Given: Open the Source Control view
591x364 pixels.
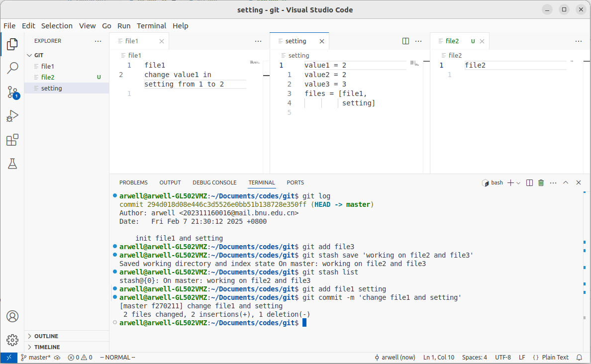Looking at the screenshot, I should coord(12,92).
